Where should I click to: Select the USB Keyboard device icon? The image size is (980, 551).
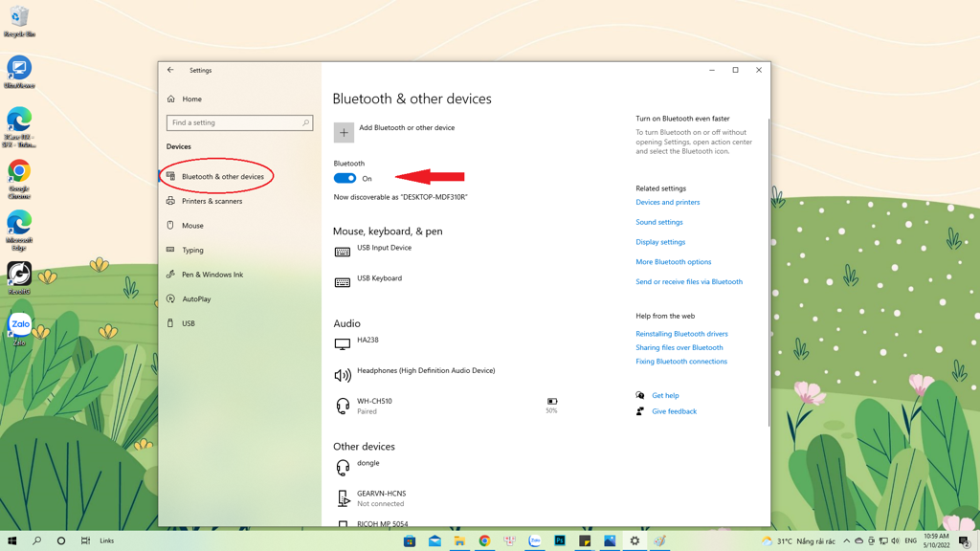point(343,282)
